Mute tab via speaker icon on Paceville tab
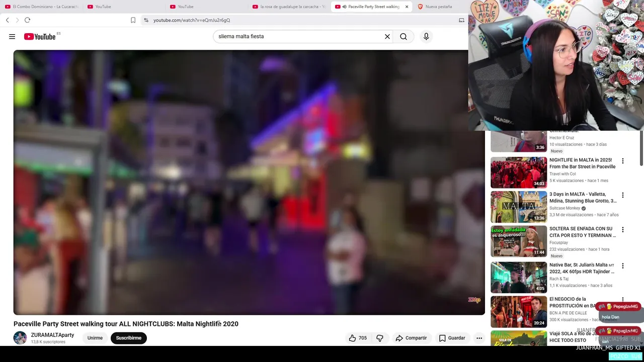The image size is (644, 362). 344,7
